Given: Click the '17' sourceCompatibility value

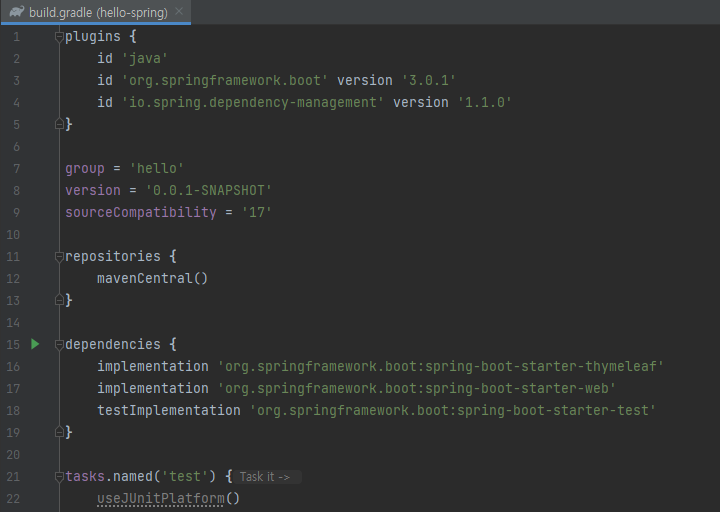Looking at the screenshot, I should pyautogui.click(x=257, y=213).
